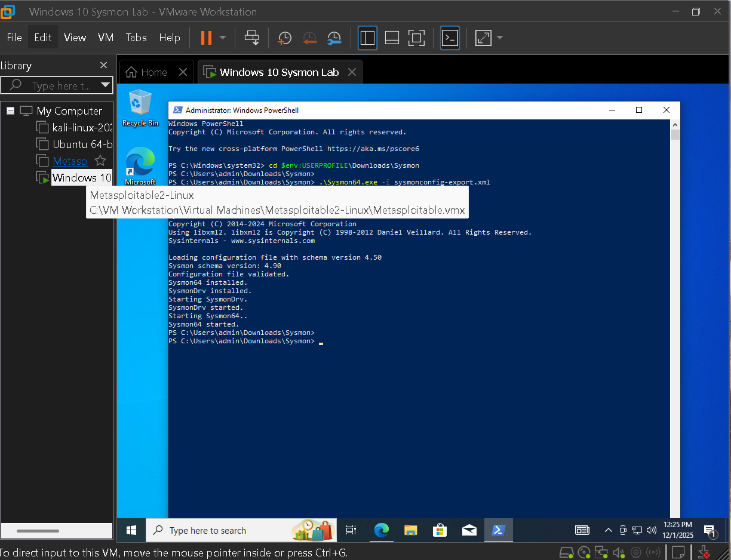731x560 pixels.
Task: Select the kali-linux VM in the Library
Action: point(75,127)
